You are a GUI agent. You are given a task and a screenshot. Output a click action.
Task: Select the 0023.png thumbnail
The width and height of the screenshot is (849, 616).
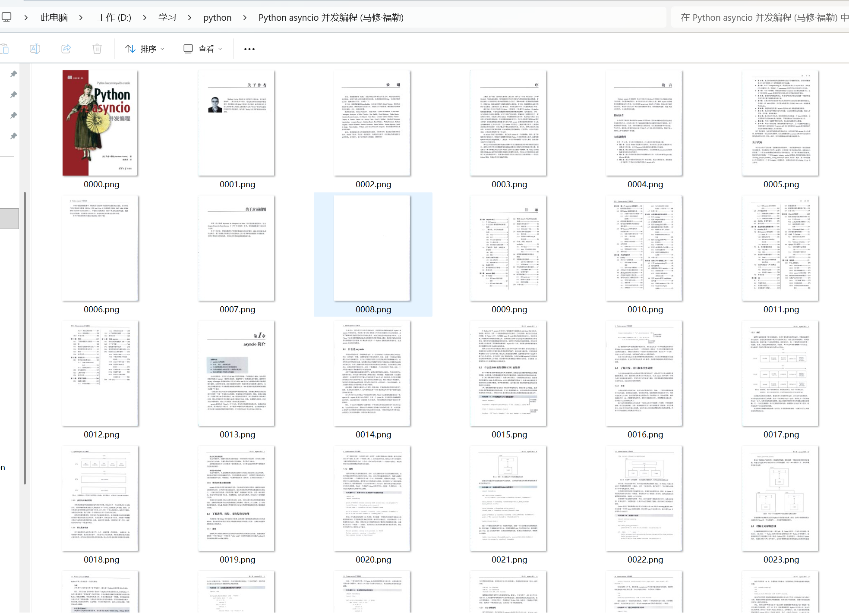780,498
